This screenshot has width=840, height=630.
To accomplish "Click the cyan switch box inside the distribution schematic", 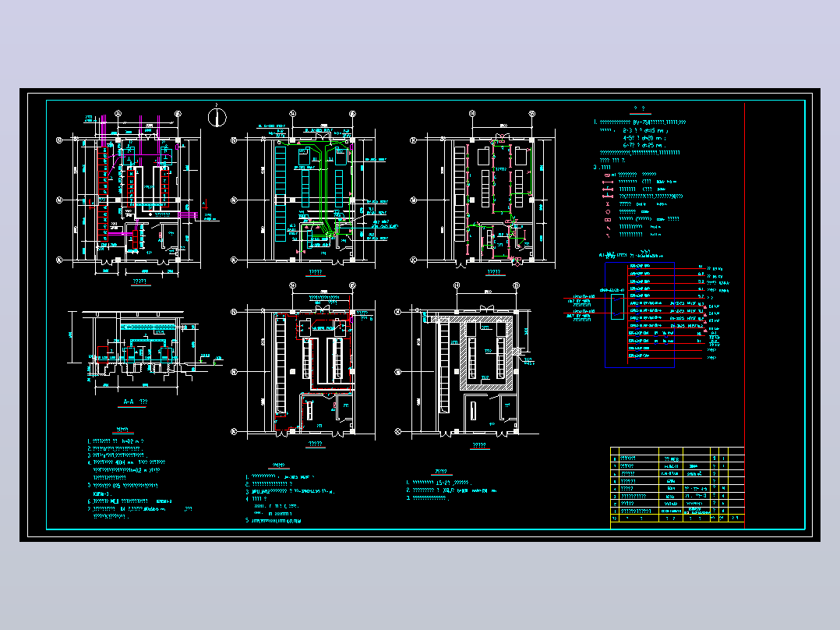I will click(x=617, y=306).
